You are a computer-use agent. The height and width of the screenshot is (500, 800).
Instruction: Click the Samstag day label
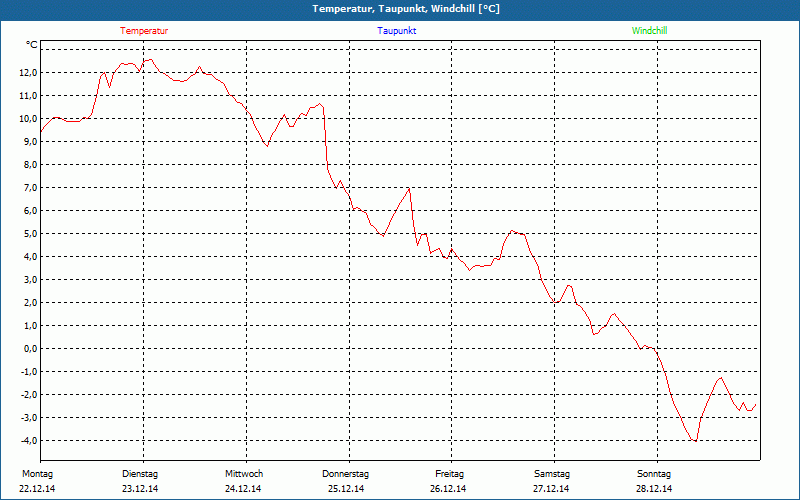tap(552, 474)
